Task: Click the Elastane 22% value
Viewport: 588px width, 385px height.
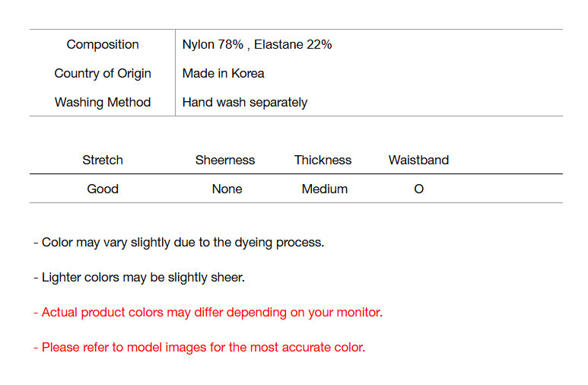Action: click(293, 44)
